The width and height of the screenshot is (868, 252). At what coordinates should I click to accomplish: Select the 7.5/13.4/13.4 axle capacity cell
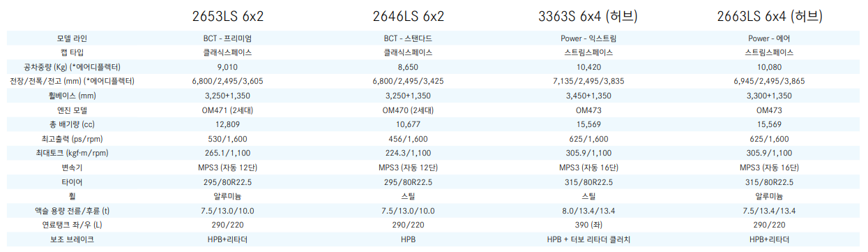point(769,211)
